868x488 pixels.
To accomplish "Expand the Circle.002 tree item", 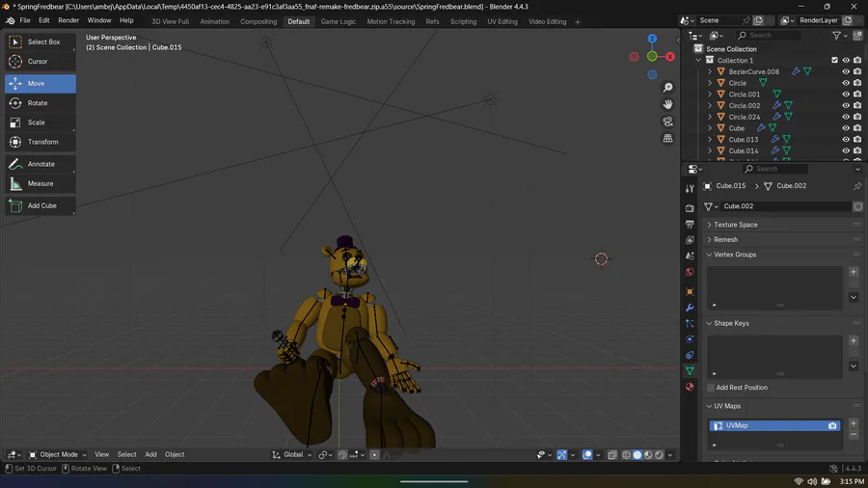I will [710, 106].
